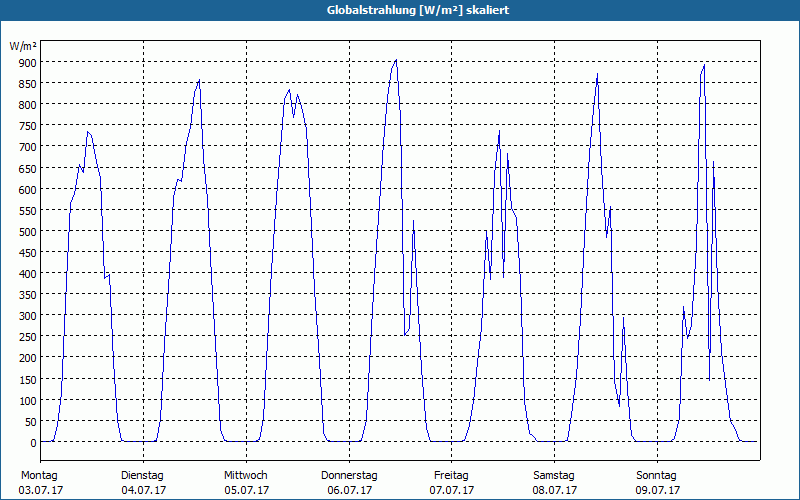The image size is (800, 500).
Task: Select the 750 y-axis tick label
Action: tap(29, 127)
